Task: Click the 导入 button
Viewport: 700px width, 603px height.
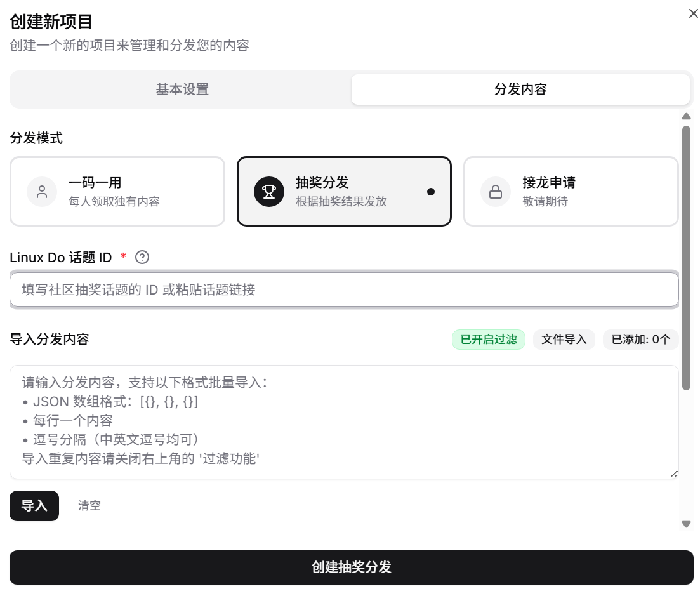Action: [x=34, y=506]
